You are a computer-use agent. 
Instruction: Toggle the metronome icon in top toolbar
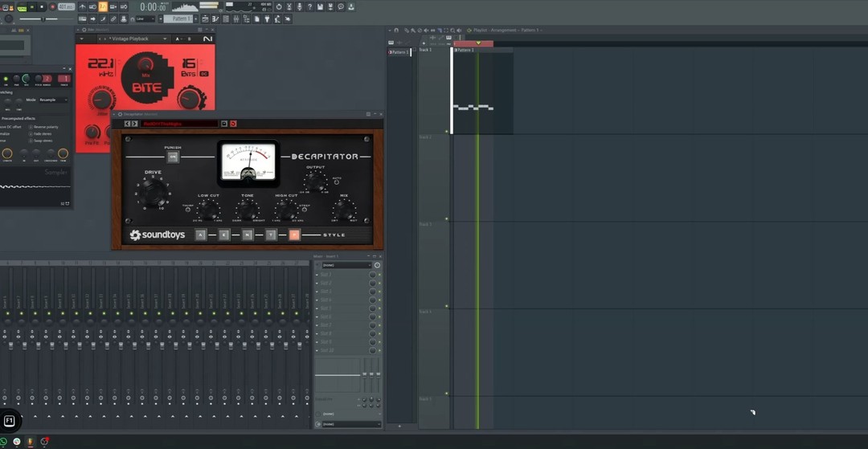pos(81,6)
